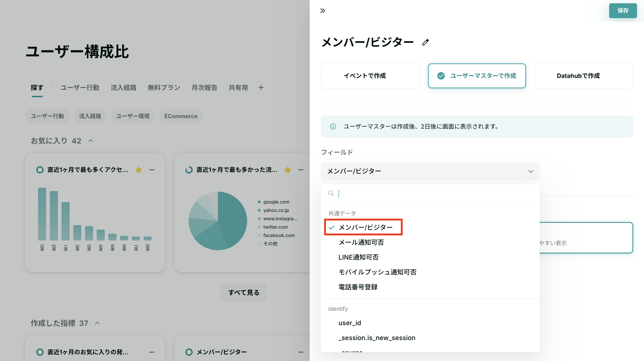Image resolution: width=644 pixels, height=361 pixels.
Task: Switch to 探す tab
Action: pos(37,87)
